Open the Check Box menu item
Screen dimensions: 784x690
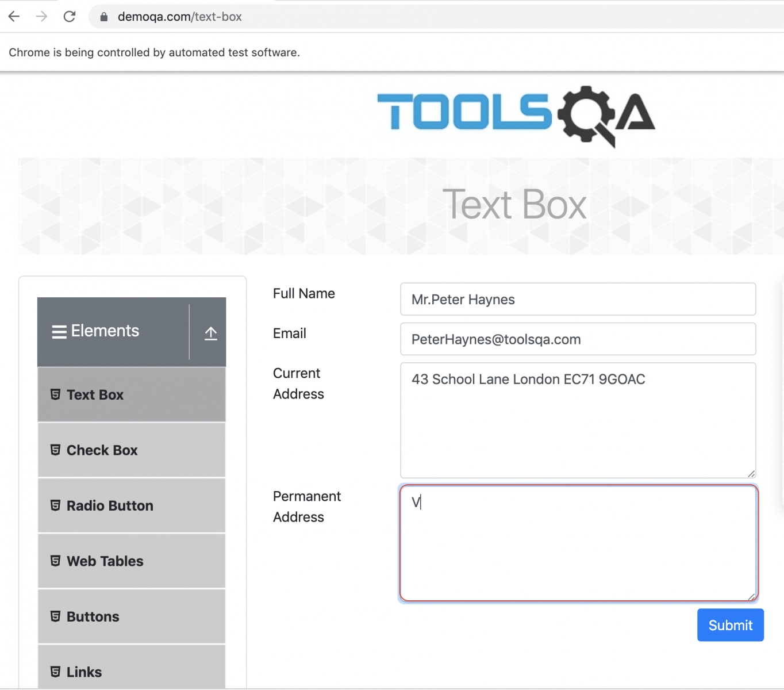tap(102, 450)
